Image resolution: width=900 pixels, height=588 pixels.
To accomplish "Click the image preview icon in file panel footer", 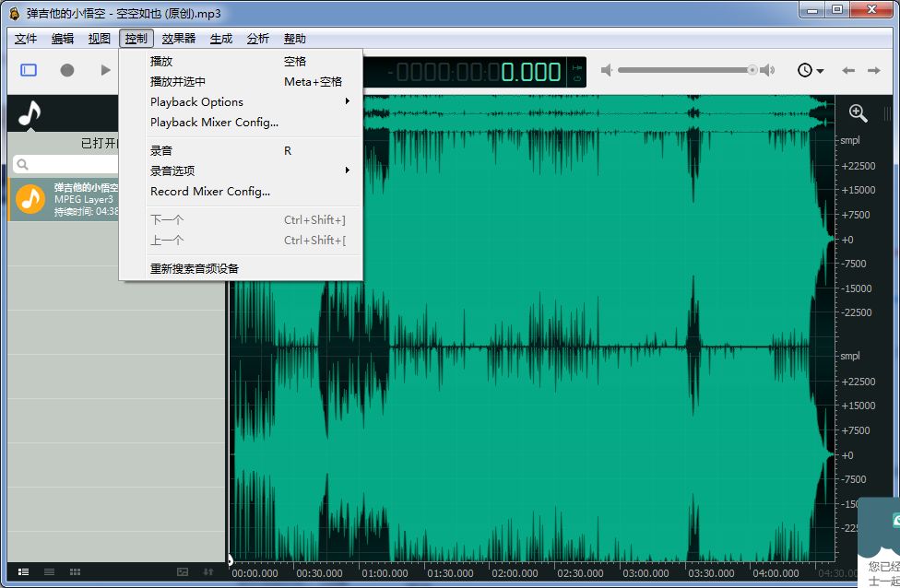I will [183, 571].
